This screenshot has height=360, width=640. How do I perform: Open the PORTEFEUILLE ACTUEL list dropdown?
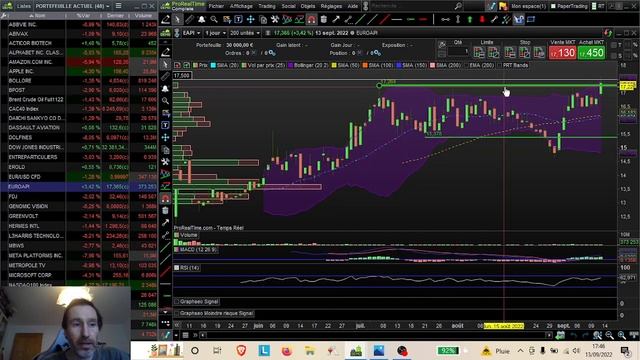(72, 6)
